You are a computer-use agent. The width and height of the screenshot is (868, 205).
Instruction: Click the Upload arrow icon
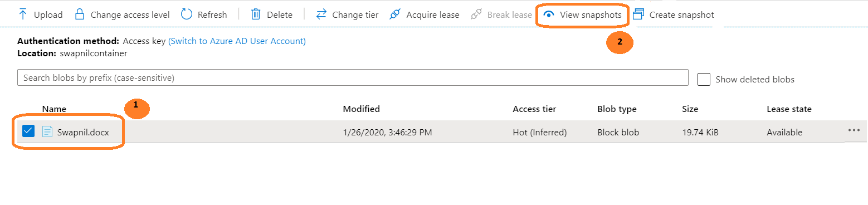23,14
